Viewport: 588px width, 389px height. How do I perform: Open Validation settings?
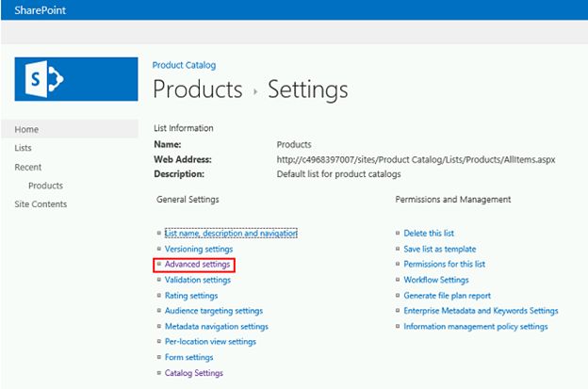[198, 280]
